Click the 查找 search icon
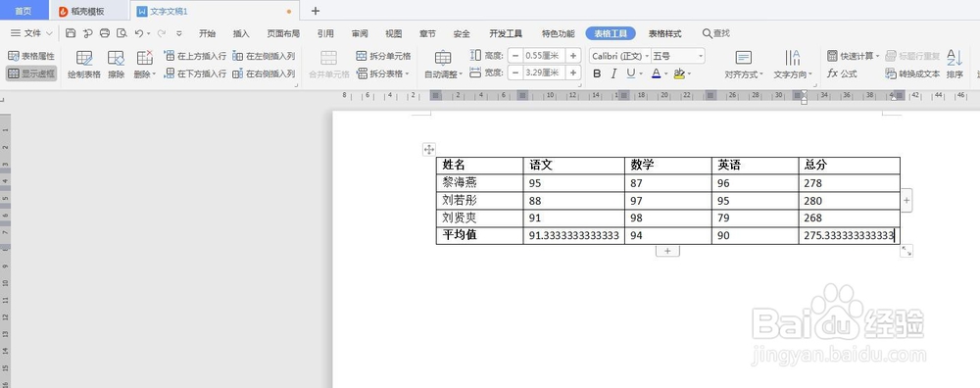 [707, 33]
